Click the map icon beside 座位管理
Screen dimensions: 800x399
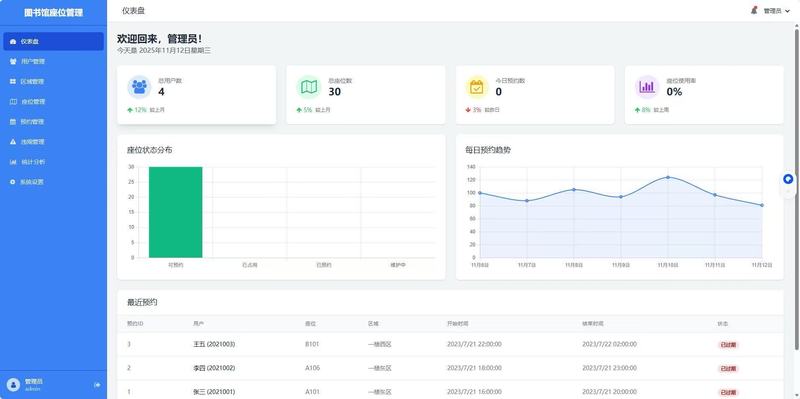[13, 102]
